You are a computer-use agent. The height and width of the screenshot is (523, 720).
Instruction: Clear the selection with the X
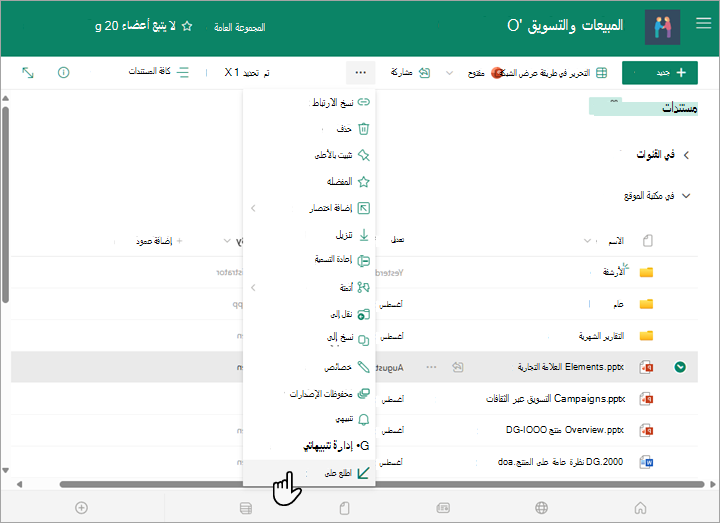tap(228, 73)
